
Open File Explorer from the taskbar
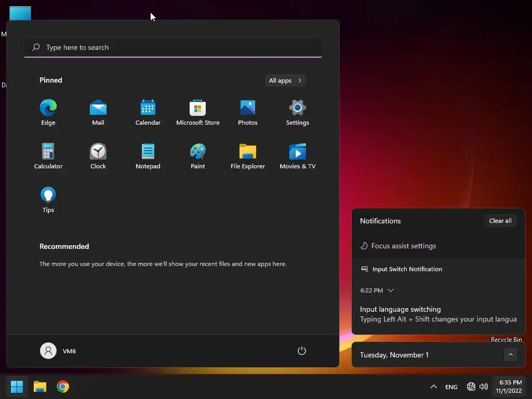click(39, 387)
